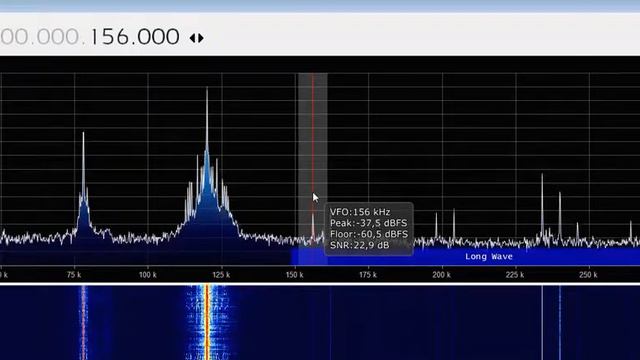This screenshot has width=640, height=360.
Task: Click the waterfall trace near 77 kHz
Action: (83, 322)
